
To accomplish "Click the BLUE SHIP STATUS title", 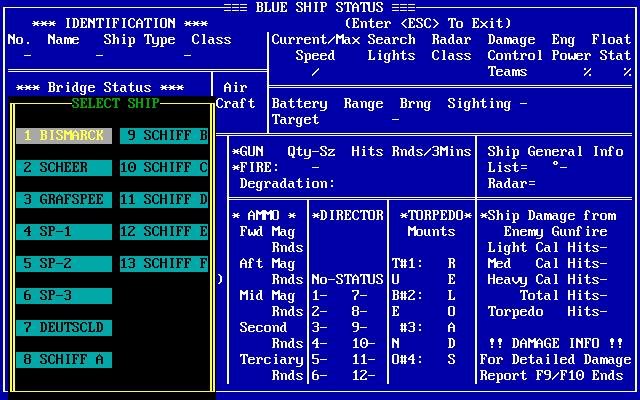I will (320, 7).
